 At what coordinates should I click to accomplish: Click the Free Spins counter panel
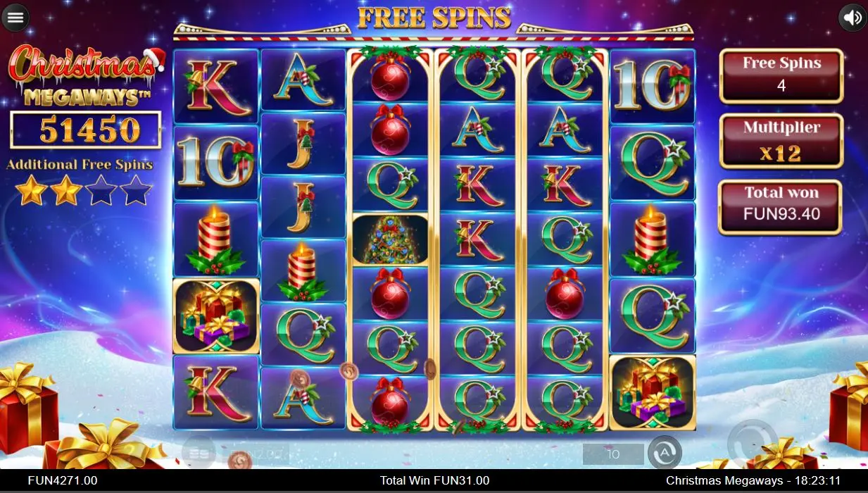[x=781, y=75]
